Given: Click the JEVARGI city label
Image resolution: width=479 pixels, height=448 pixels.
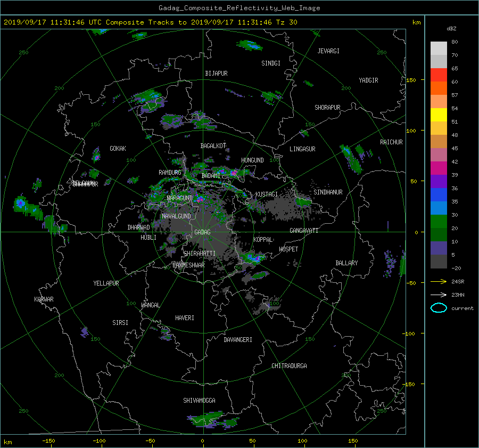Looking at the screenshot, I should click(328, 51).
